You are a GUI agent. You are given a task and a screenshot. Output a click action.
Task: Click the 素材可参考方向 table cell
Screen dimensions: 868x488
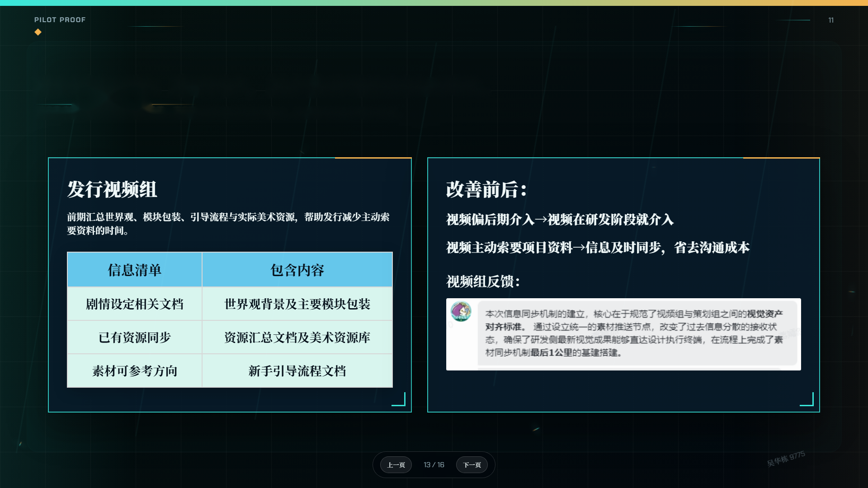click(135, 371)
